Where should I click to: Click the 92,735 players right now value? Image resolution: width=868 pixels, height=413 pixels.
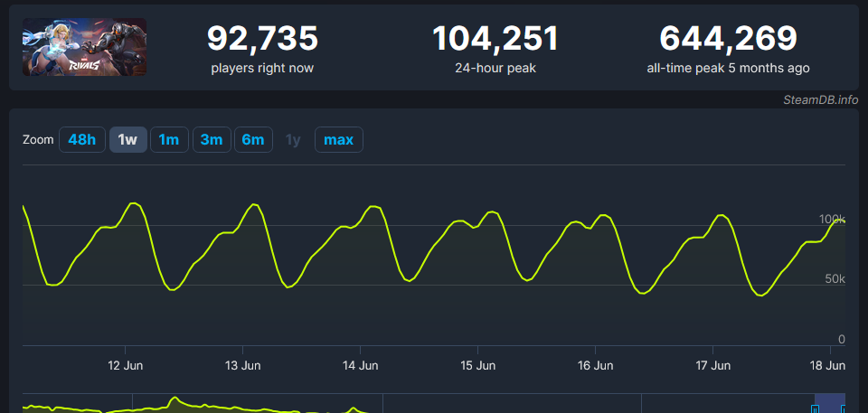[262, 39]
